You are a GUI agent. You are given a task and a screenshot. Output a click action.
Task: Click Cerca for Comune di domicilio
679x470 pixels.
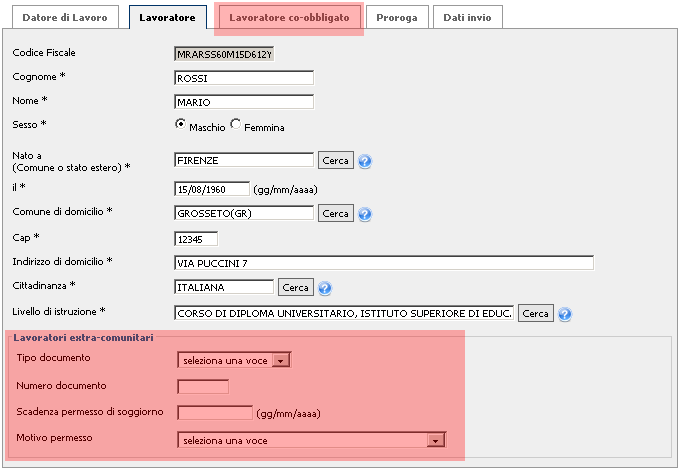point(336,214)
